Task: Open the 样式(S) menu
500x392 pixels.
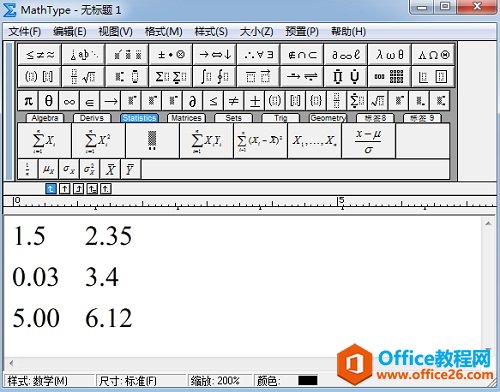Action: 211,32
